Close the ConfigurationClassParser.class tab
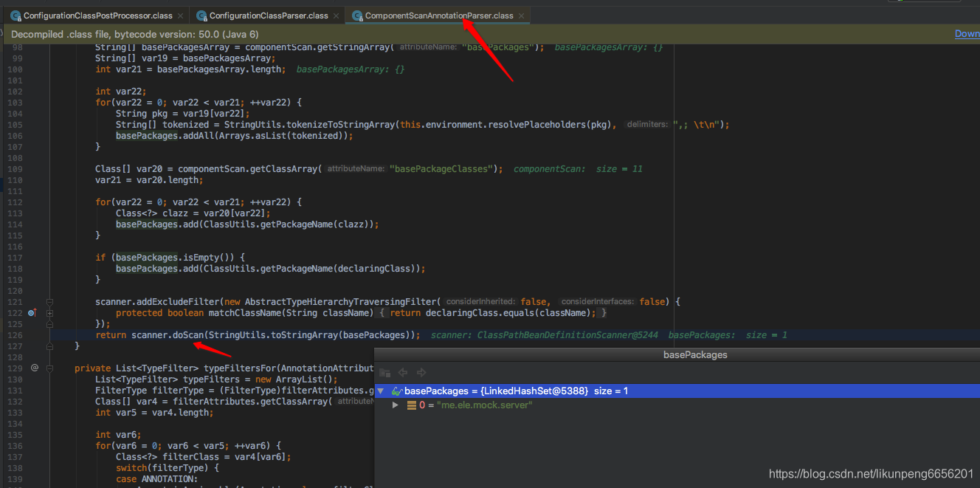Screen dimensions: 980x488 [337, 16]
